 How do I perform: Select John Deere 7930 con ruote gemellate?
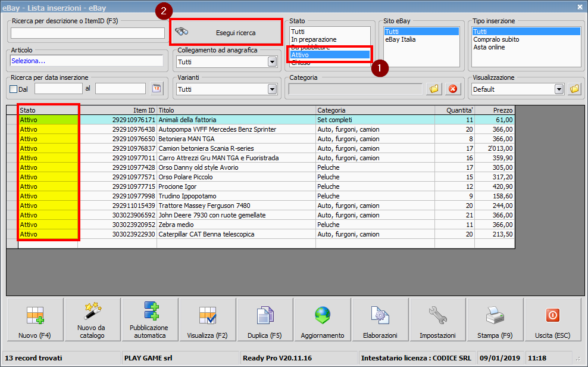click(236, 216)
